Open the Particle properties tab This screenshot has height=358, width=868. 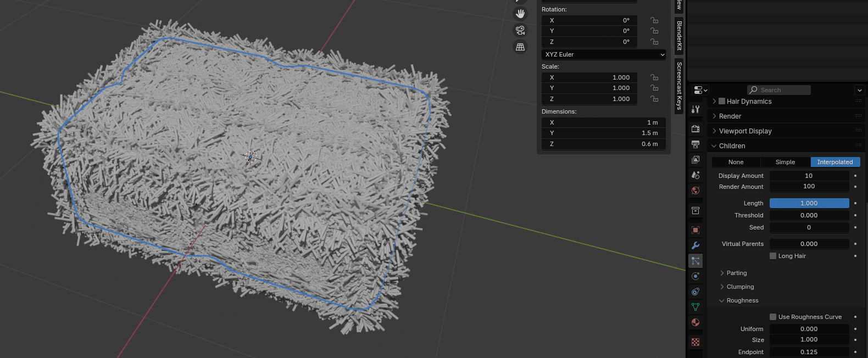click(x=695, y=261)
